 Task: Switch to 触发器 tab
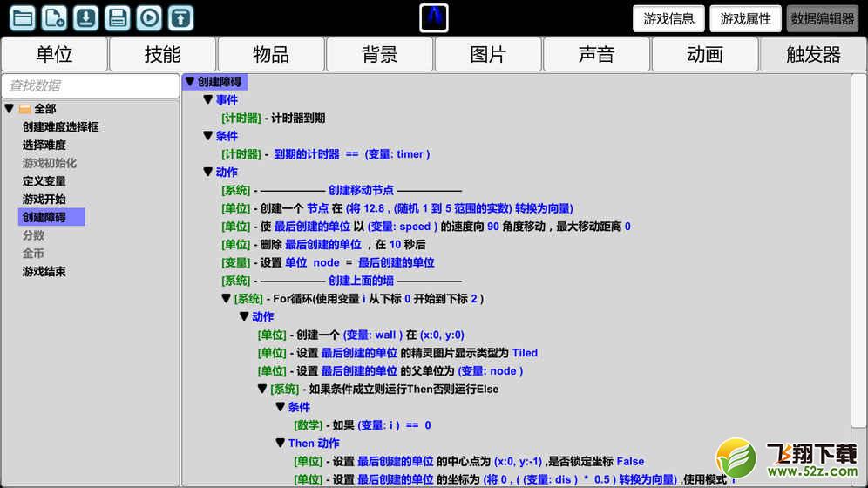[x=813, y=54]
